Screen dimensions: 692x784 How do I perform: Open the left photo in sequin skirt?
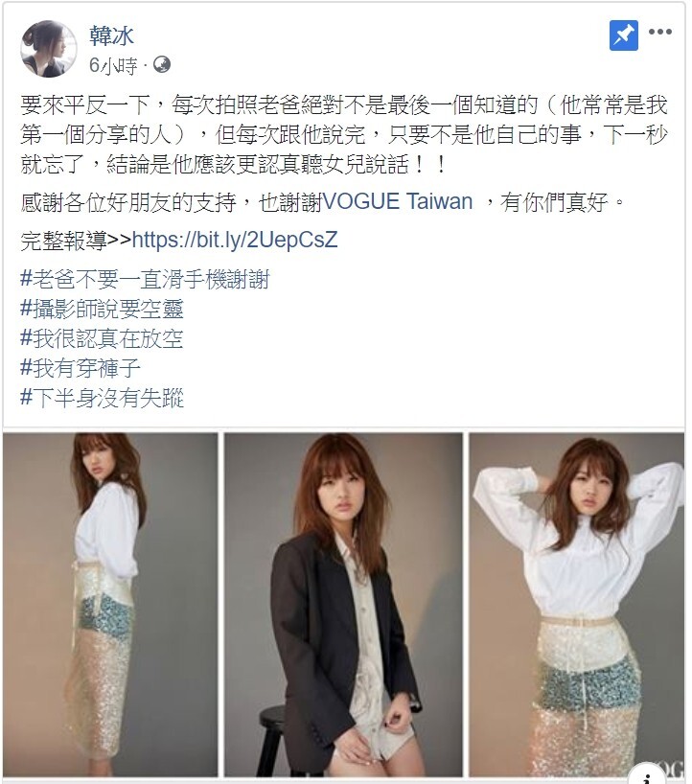pos(110,605)
